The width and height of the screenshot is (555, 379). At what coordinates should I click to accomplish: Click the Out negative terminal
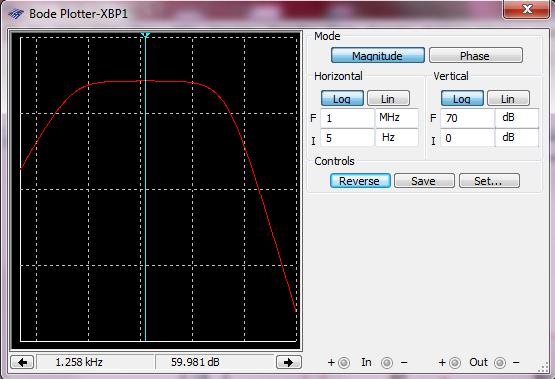[x=500, y=363]
